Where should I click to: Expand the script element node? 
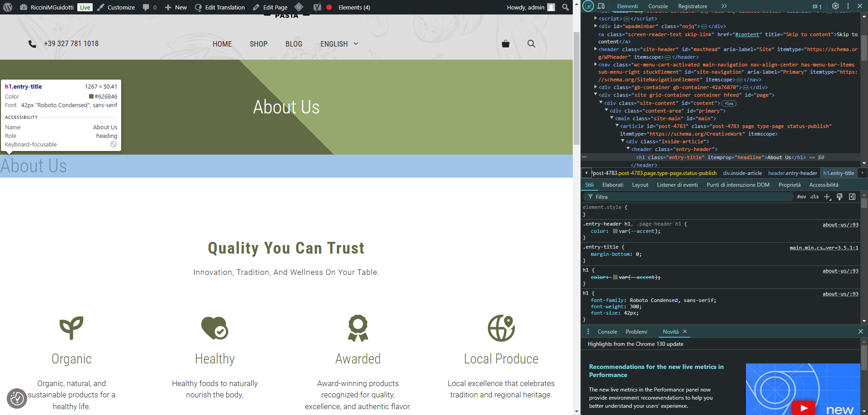tap(596, 19)
